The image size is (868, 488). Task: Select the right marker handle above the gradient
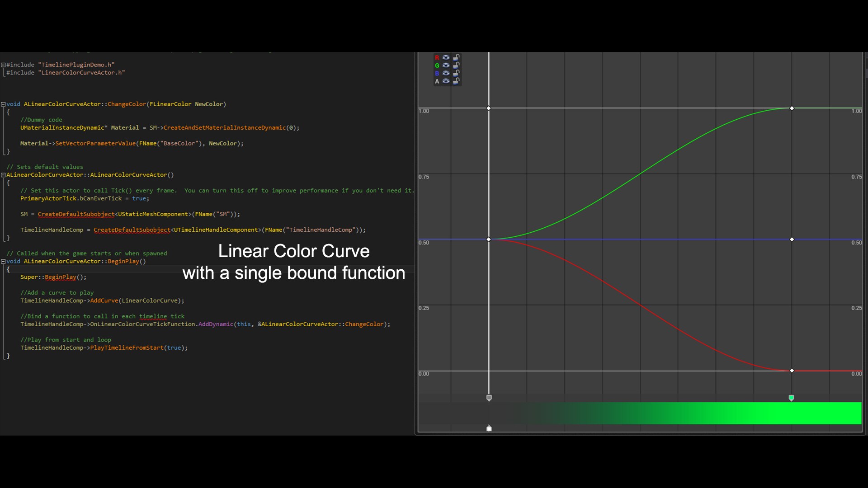click(792, 398)
